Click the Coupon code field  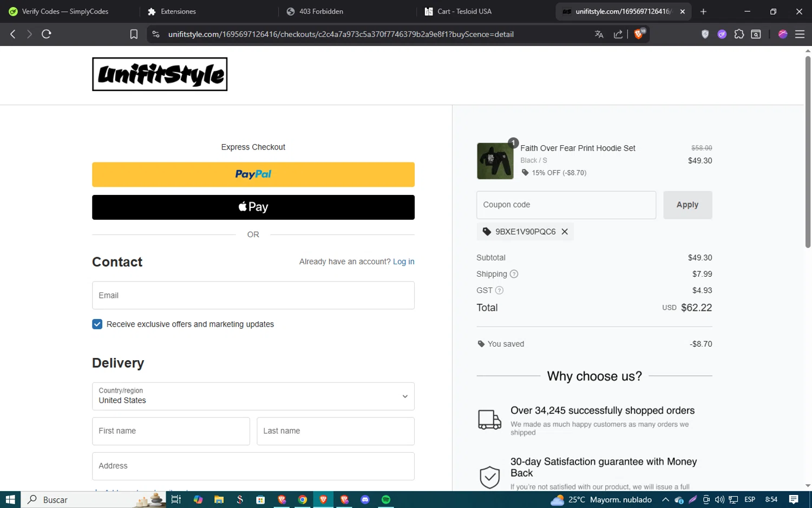tap(566, 205)
